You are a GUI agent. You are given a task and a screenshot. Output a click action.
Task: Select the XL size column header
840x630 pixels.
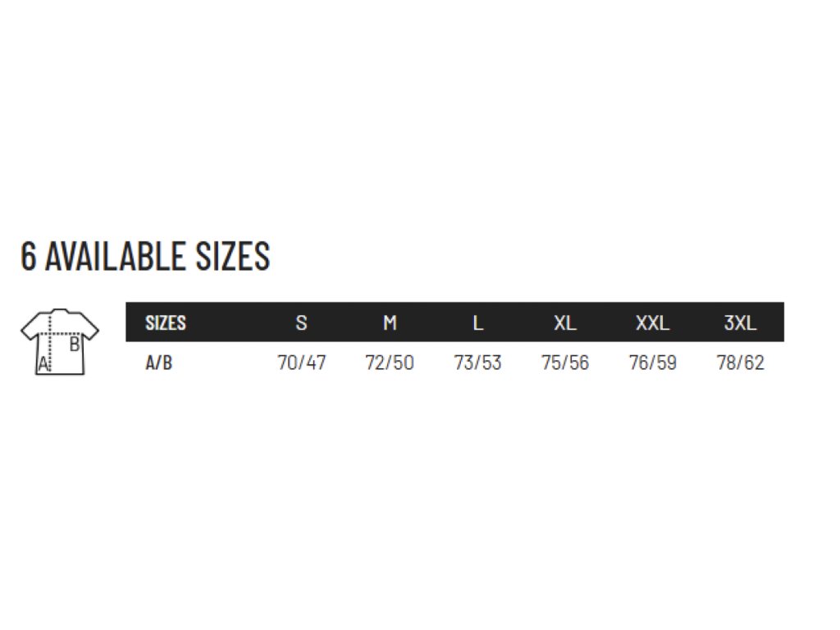pos(565,323)
